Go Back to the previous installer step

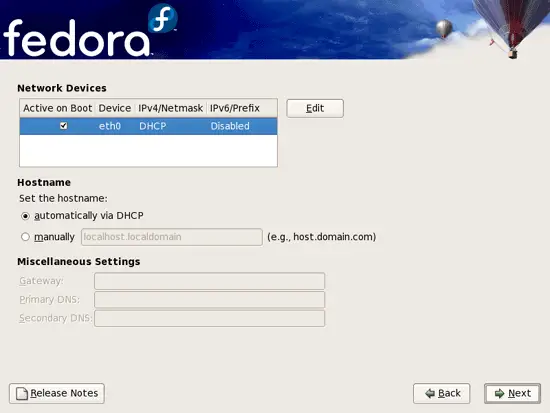(x=442, y=393)
